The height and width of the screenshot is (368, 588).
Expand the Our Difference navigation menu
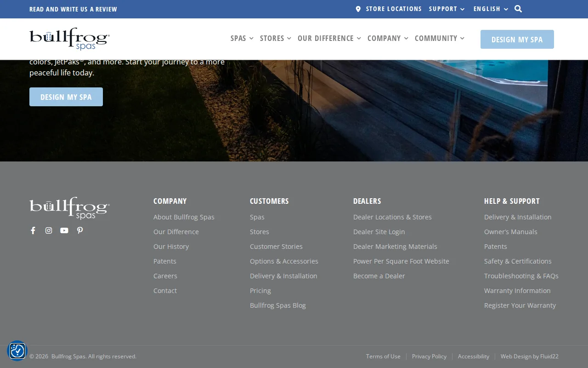[x=329, y=38]
